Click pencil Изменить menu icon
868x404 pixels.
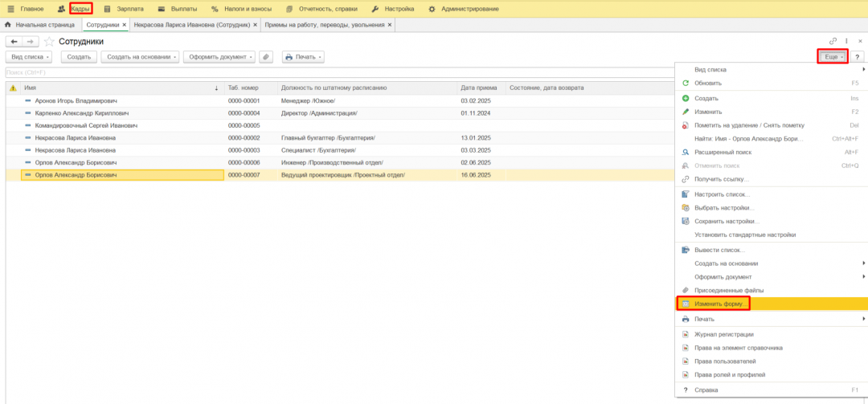[x=686, y=112]
